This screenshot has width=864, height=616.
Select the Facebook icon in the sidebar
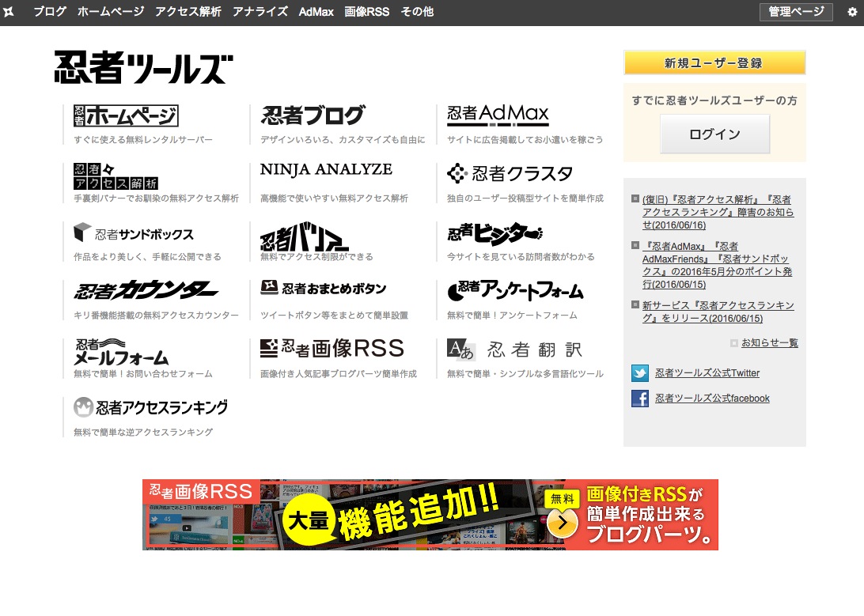point(639,399)
